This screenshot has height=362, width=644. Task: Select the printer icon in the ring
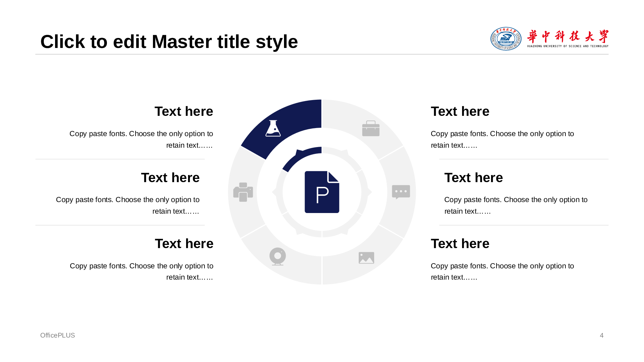[x=243, y=192]
